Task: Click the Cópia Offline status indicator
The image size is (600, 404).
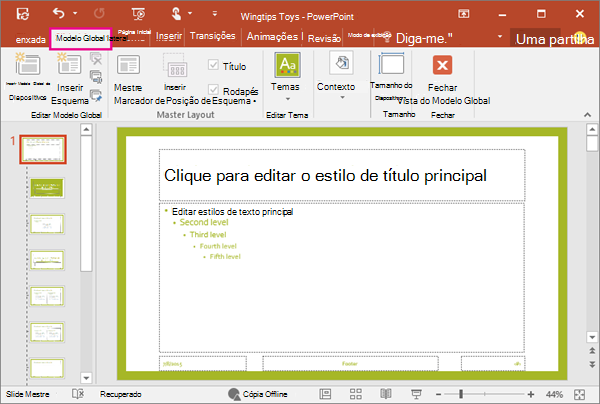Action: coord(258,394)
